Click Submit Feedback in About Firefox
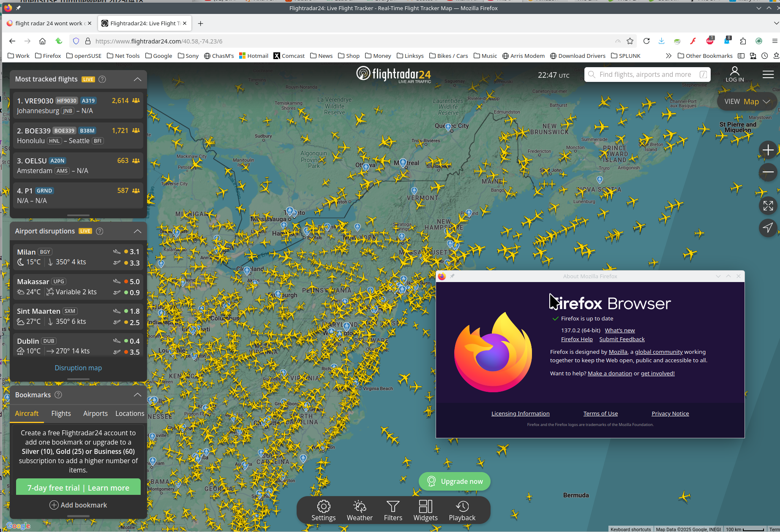 tap(622, 339)
